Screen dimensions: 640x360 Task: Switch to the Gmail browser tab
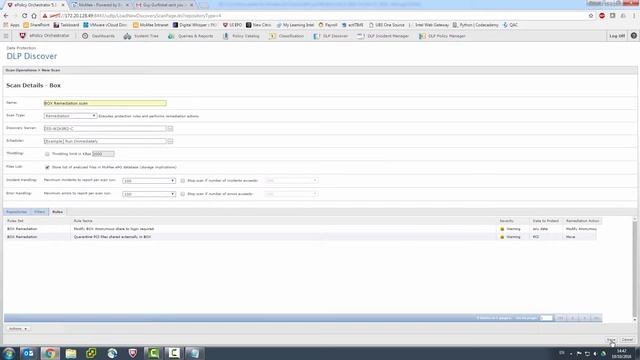pyautogui.click(x=164, y=5)
